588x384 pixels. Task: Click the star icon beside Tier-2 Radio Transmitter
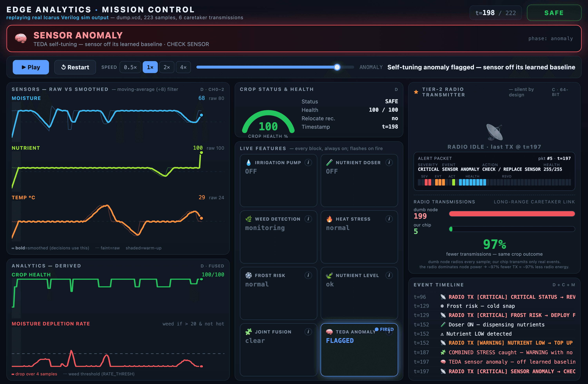pyautogui.click(x=416, y=92)
